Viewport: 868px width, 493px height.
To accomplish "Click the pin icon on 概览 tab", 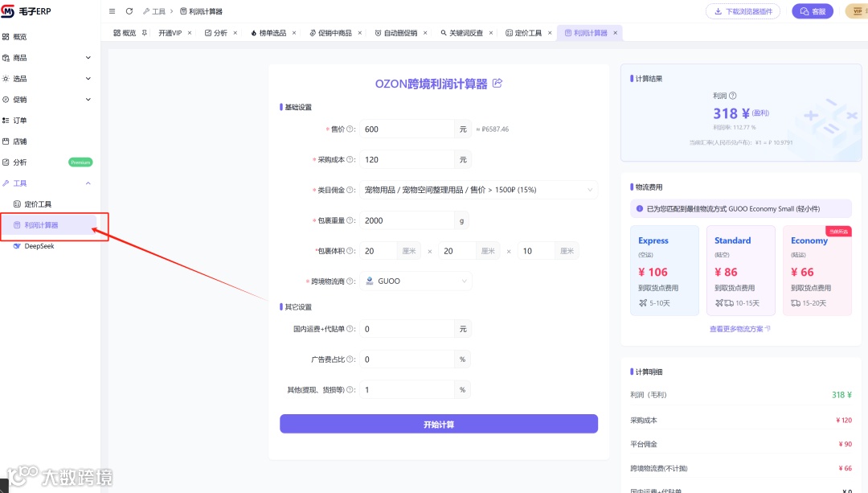I will 145,33.
